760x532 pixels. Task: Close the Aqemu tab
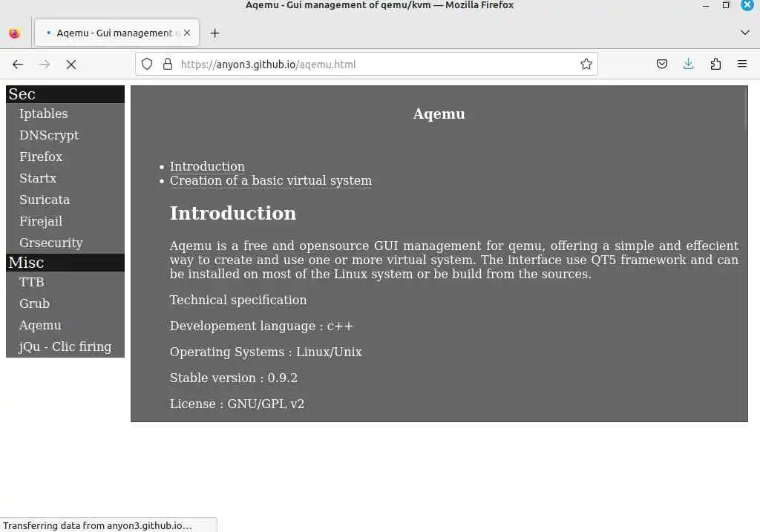point(187,33)
